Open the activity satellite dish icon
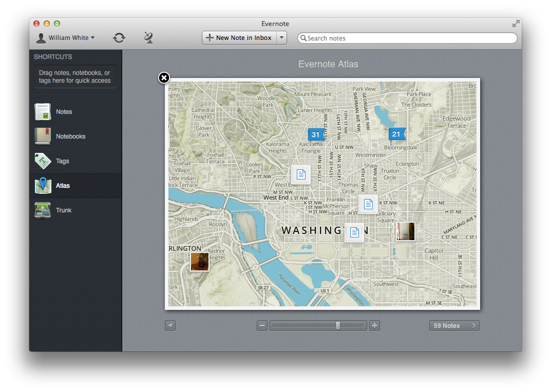 click(148, 37)
